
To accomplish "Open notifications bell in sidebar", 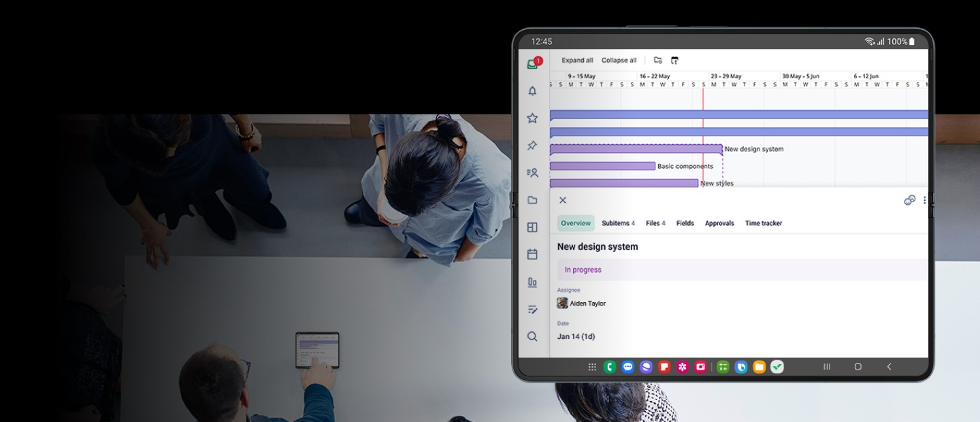I will pyautogui.click(x=532, y=91).
